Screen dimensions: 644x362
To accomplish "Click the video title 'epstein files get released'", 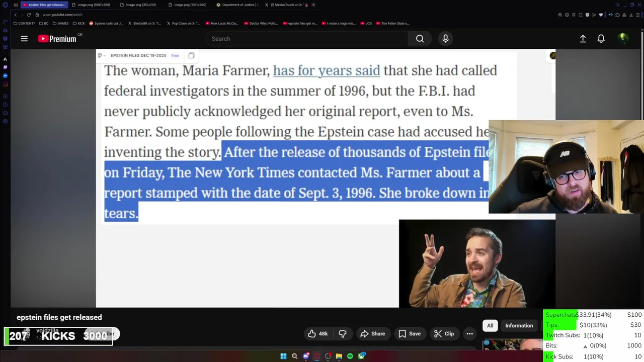I will pos(59,317).
